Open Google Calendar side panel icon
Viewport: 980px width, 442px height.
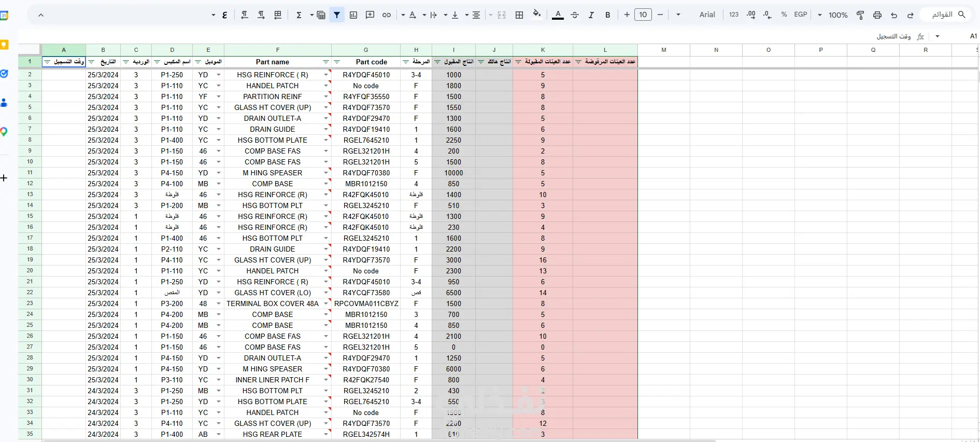click(x=4, y=16)
